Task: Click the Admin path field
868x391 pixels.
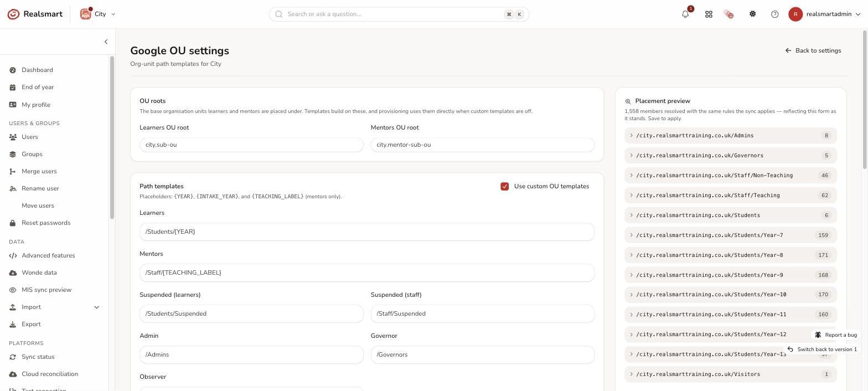Action: 251,354
